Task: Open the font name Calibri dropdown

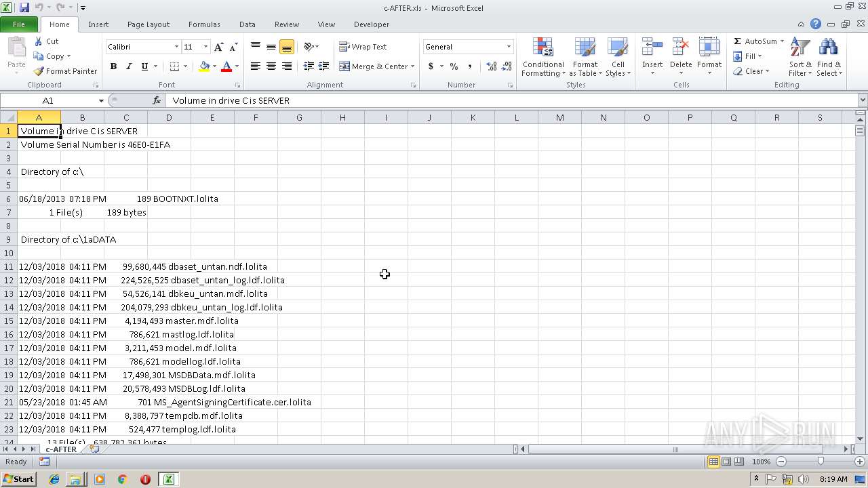Action: (176, 47)
